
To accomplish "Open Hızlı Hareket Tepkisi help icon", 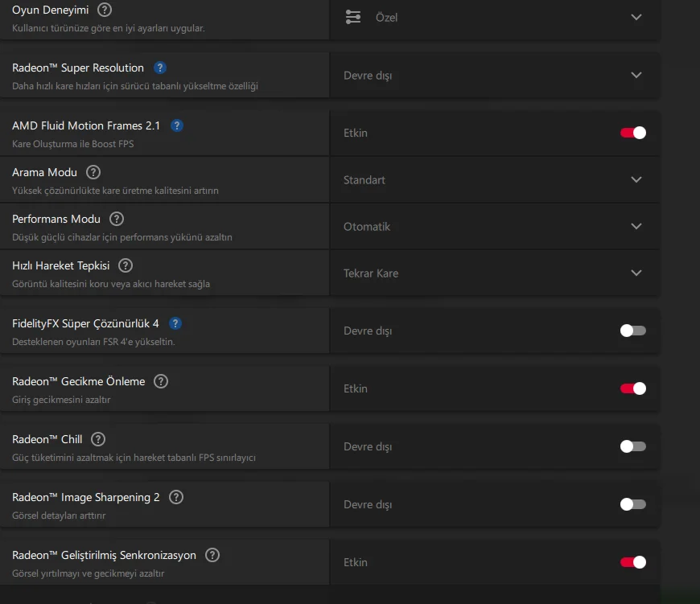I will click(126, 265).
